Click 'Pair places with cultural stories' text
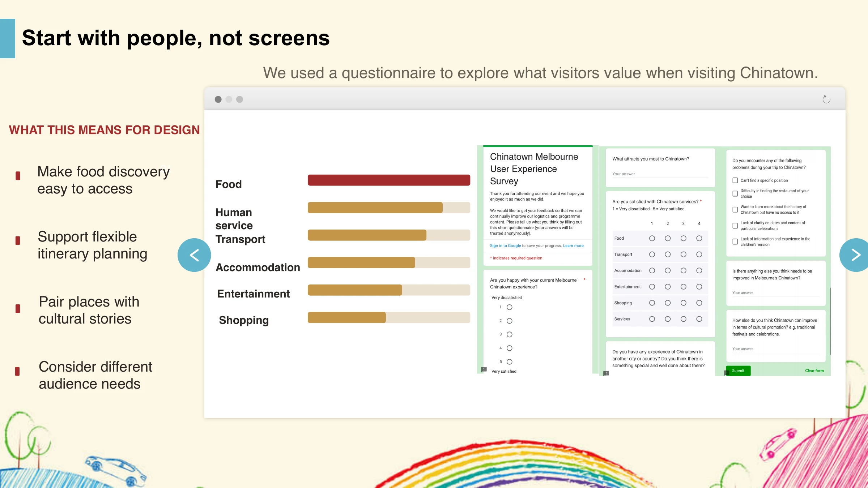The image size is (868, 488). [x=89, y=310]
